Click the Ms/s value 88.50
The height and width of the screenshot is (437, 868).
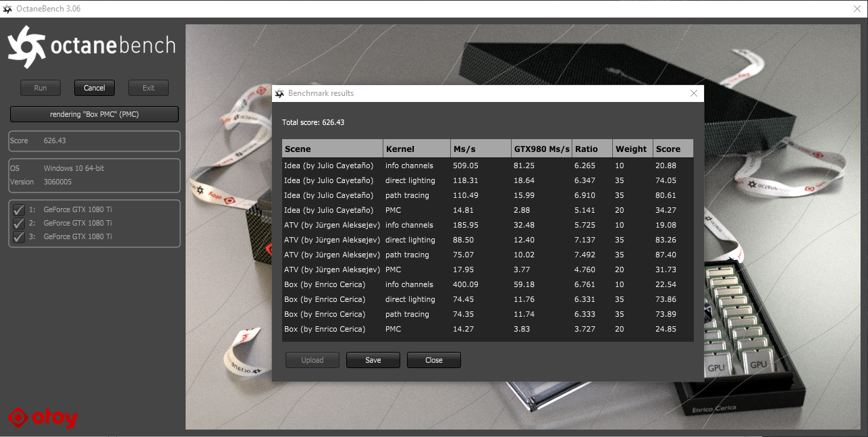tap(463, 240)
